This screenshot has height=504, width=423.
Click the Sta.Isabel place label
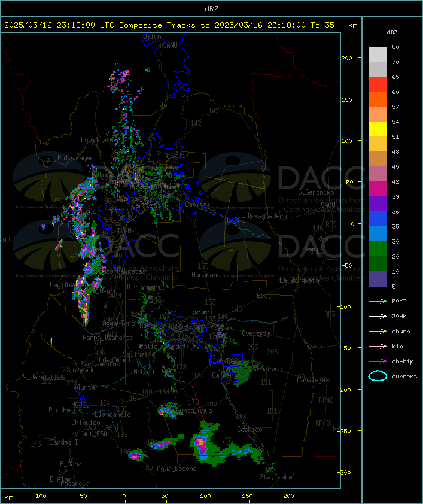click(278, 477)
